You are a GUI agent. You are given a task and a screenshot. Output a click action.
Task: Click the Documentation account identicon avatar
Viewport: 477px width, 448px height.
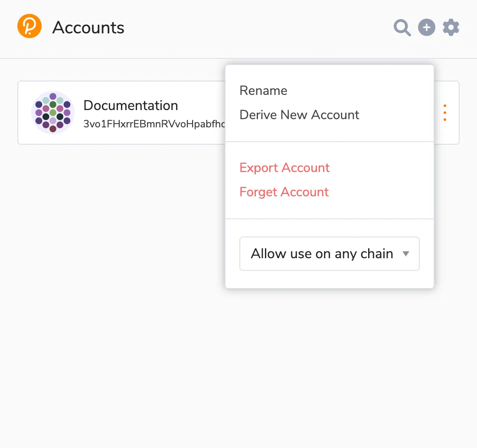coord(53,113)
